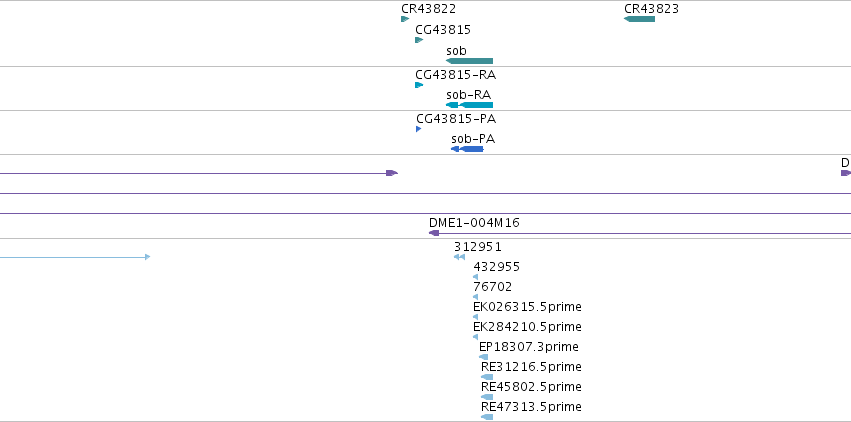851x422 pixels.
Task: Click the CG43815-RA label
Action: click(x=455, y=74)
